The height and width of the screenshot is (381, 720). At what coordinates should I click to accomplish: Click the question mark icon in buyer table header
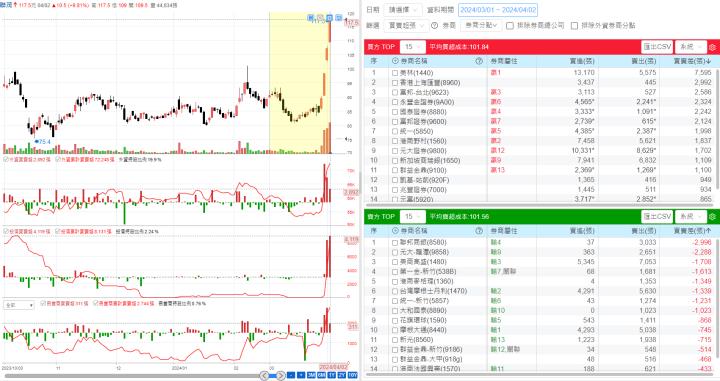pyautogui.click(x=479, y=61)
